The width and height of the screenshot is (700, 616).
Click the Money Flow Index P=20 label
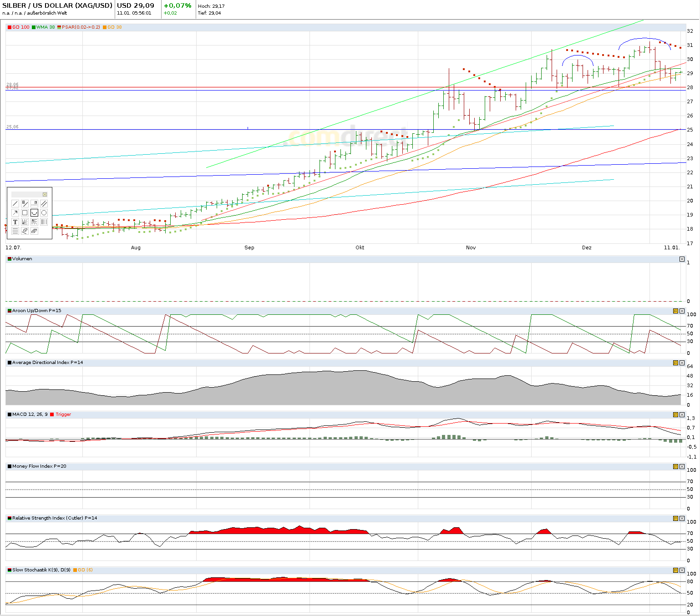pyautogui.click(x=39, y=466)
